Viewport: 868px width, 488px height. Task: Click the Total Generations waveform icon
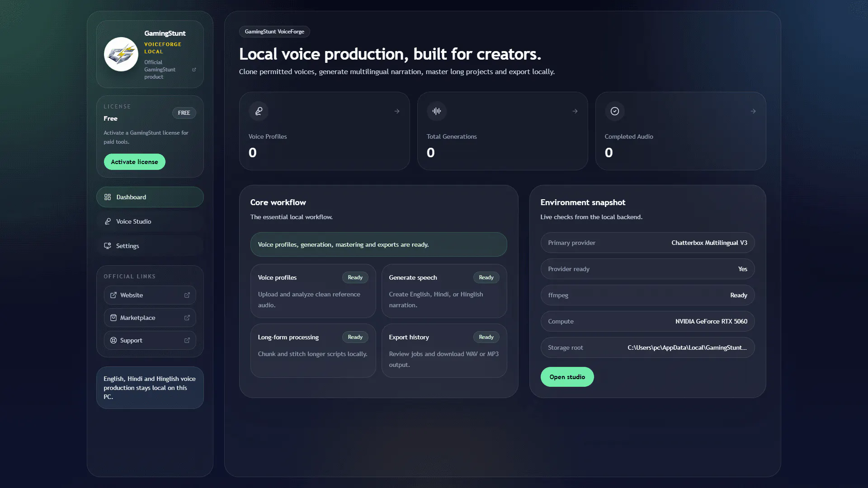tap(437, 111)
